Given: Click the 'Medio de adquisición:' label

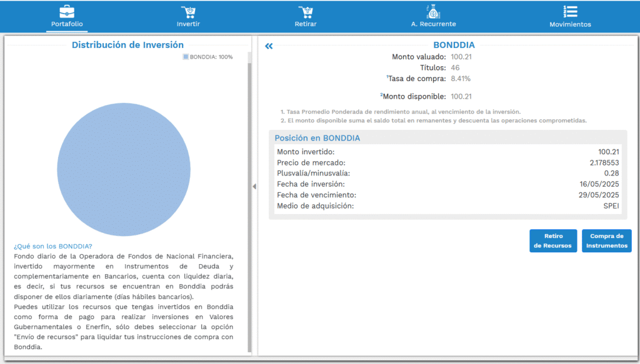Looking at the screenshot, I should coord(315,206).
